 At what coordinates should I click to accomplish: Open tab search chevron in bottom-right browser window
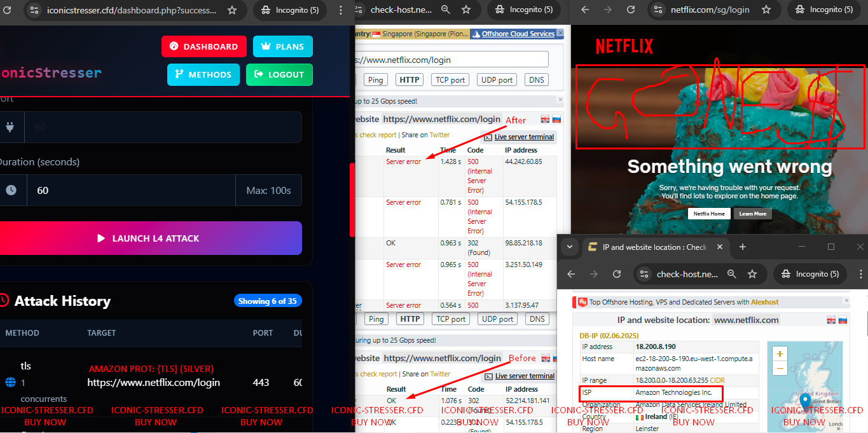[570, 247]
